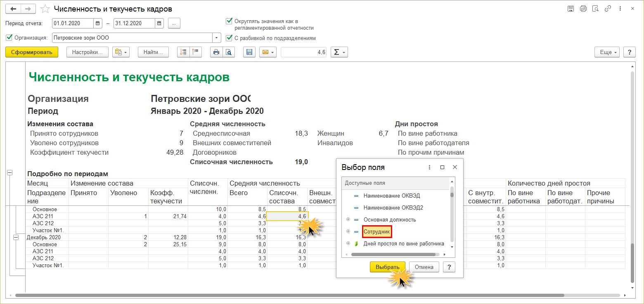Viewport: 644px width, 304px height.
Task: Click the Петровские зори ООО organization field
Action: pos(132,38)
